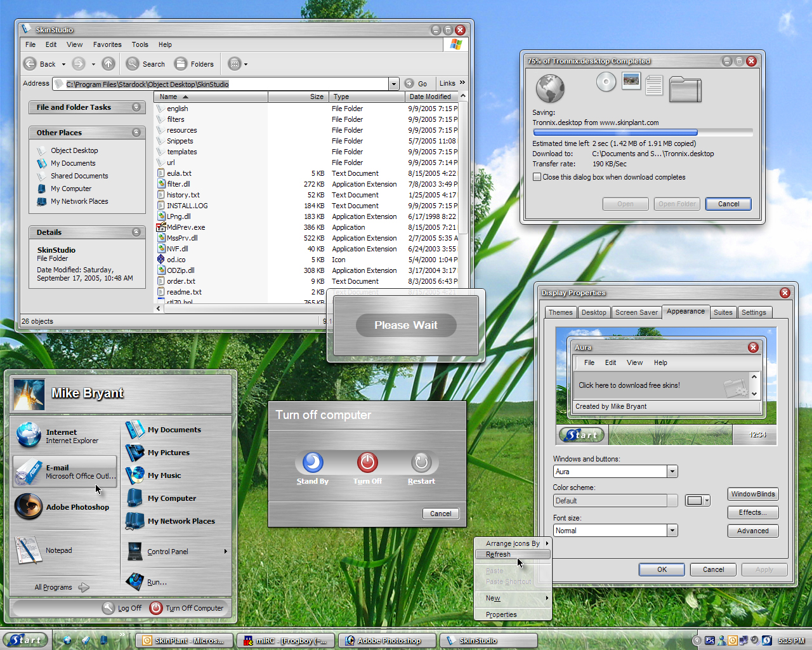
Task: Click the Log Off button
Action: click(x=122, y=608)
